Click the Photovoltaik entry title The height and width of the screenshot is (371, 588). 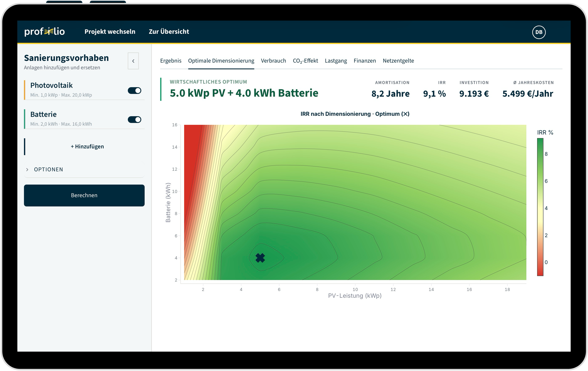pos(51,85)
